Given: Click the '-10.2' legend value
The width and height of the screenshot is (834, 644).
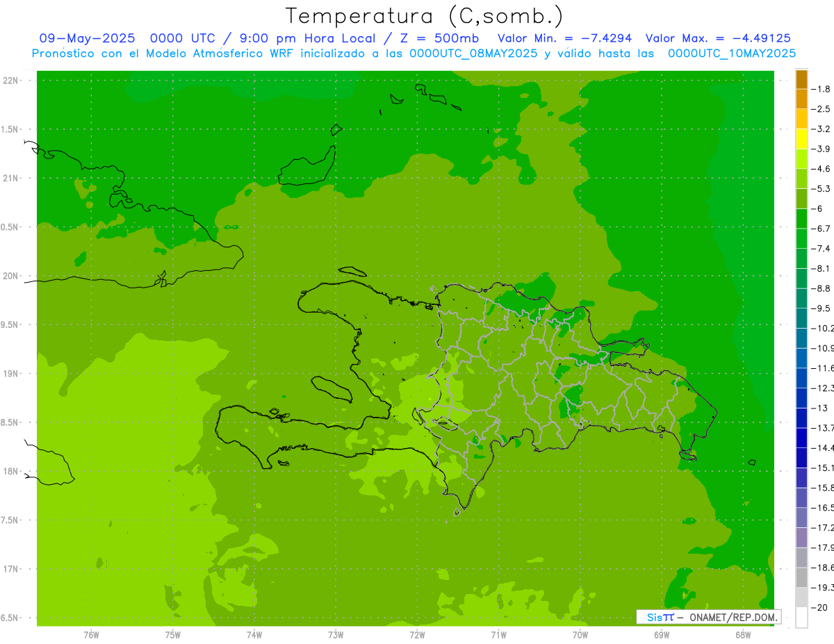Looking at the screenshot, I should [x=824, y=328].
